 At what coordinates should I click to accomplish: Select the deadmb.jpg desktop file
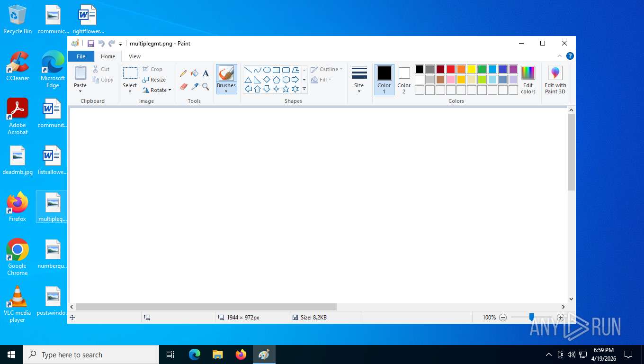[x=18, y=161]
